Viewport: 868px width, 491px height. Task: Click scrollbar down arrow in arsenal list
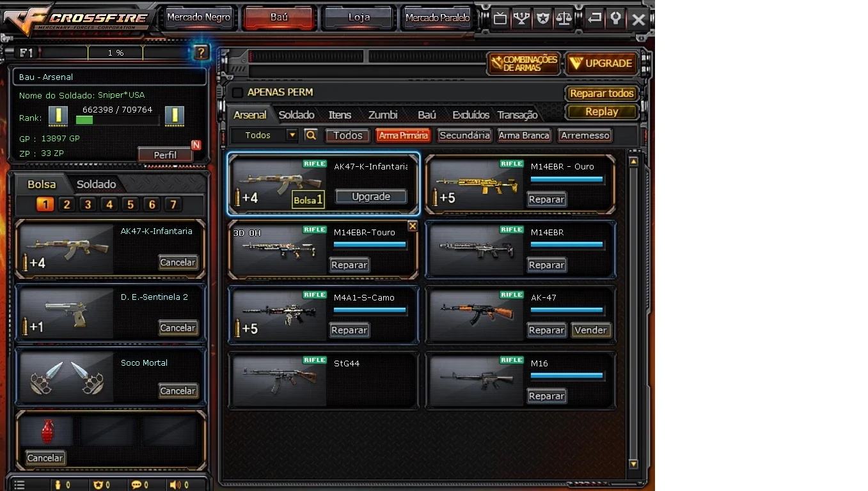633,464
